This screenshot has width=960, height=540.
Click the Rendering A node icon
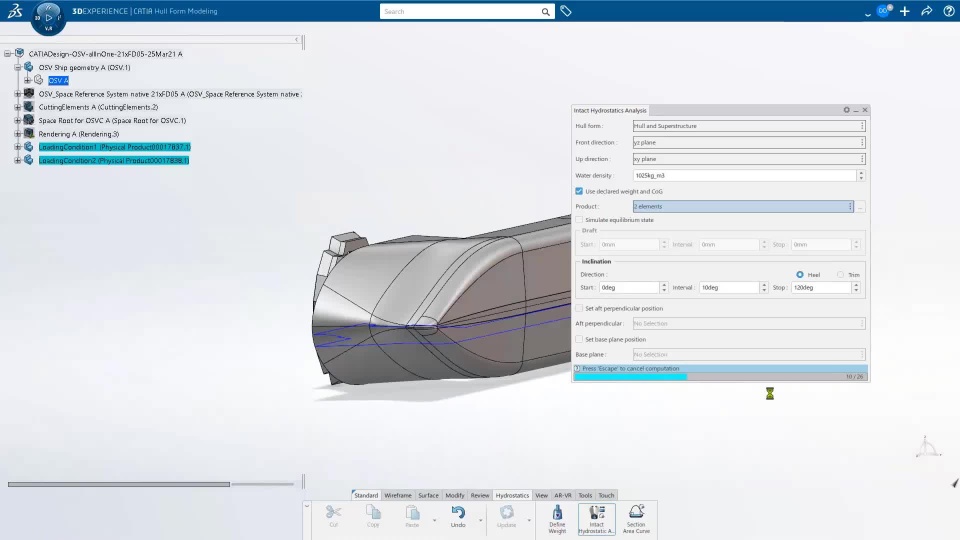click(x=28, y=133)
